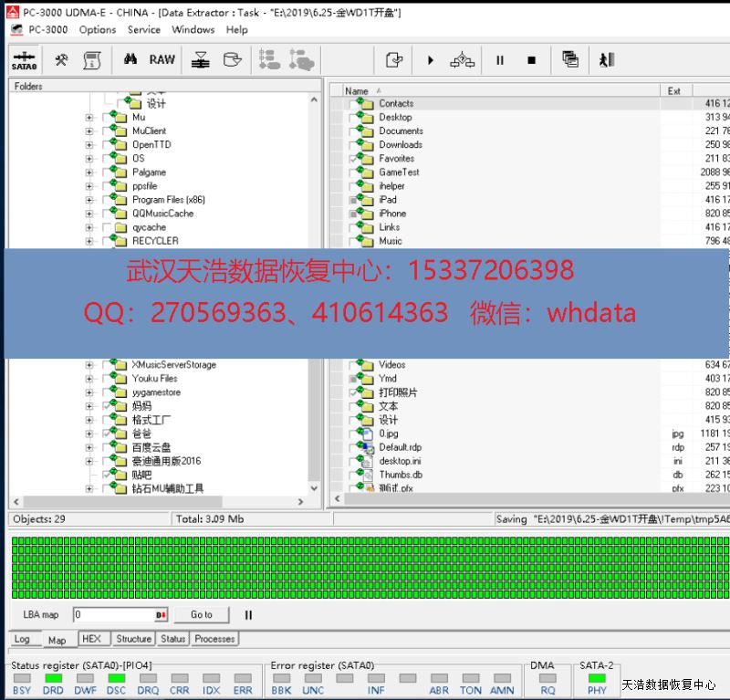Select the RAW recovery tool
Viewport: 730px width, 700px height.
click(162, 60)
